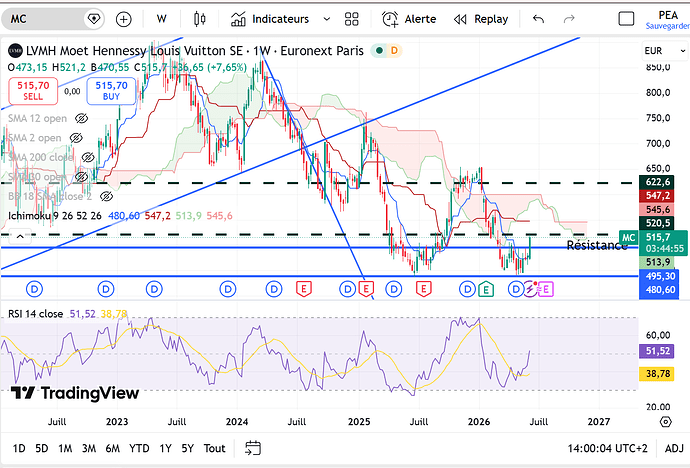Create an alert with Alerte button
Viewport: 690px width, 468px height.
pyautogui.click(x=409, y=19)
